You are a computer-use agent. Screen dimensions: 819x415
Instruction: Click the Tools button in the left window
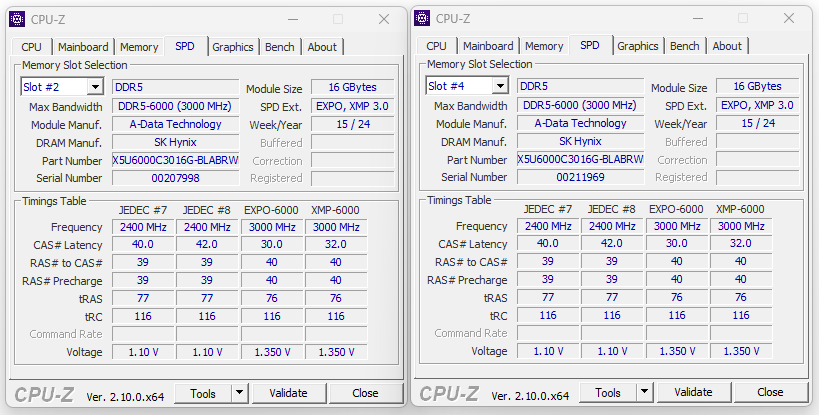[203, 393]
